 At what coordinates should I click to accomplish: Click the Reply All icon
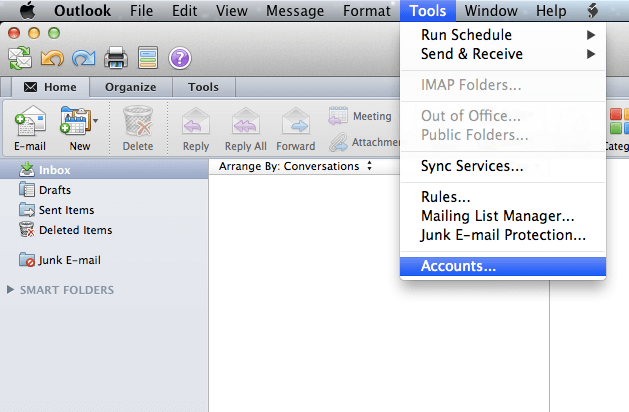coord(246,128)
